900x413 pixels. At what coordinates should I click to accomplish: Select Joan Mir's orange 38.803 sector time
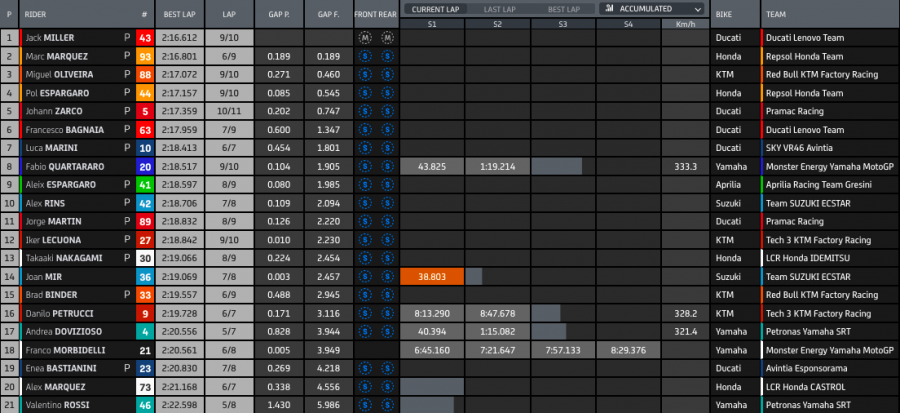point(432,276)
